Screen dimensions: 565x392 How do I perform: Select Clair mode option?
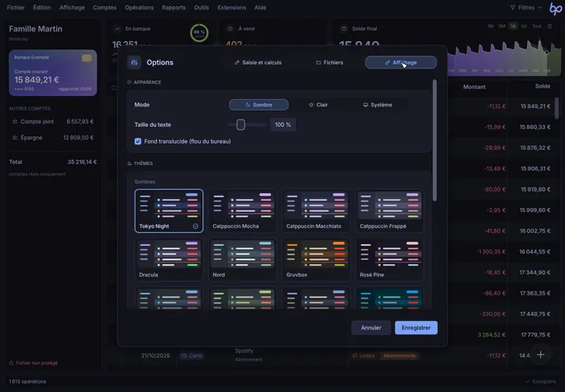pos(318,105)
